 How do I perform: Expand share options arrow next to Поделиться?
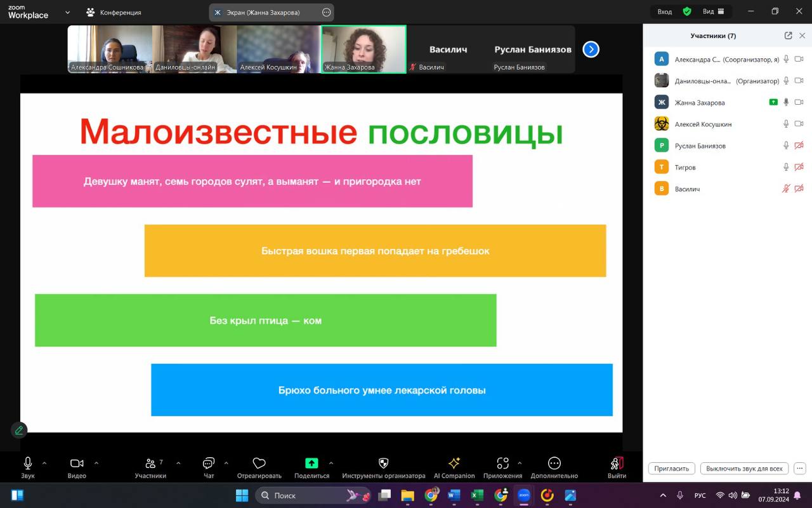[331, 463]
